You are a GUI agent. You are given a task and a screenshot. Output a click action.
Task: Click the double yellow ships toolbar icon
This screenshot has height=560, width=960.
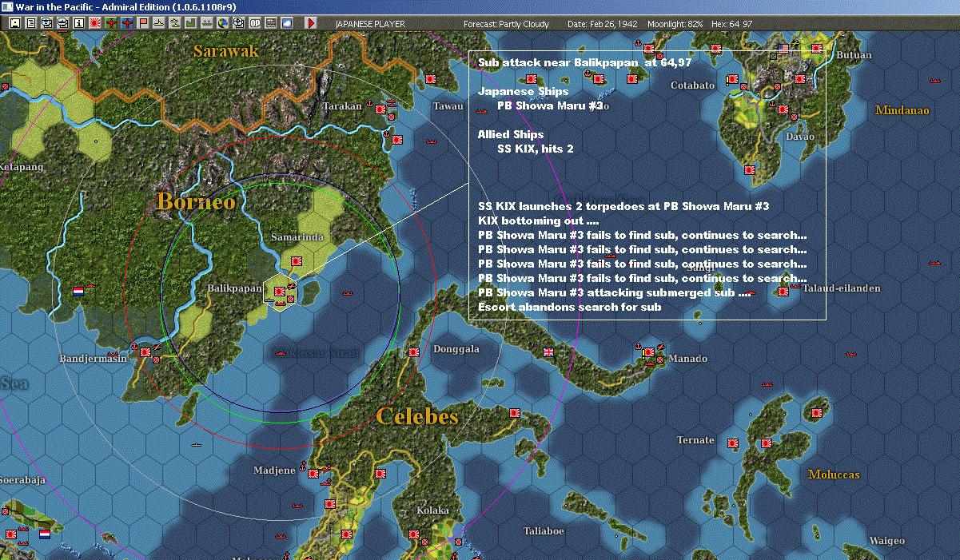click(x=175, y=24)
